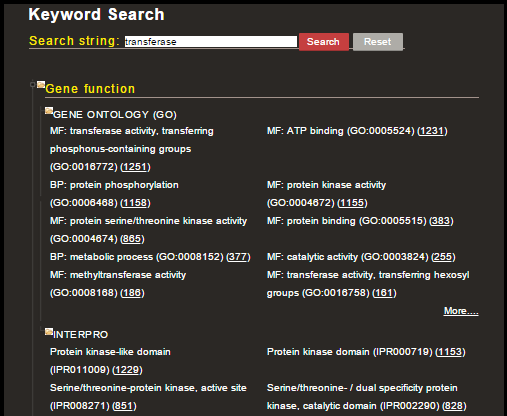Open the 1155 protein kinase activity link
Viewport: 507px width, 416px height.
click(x=352, y=203)
